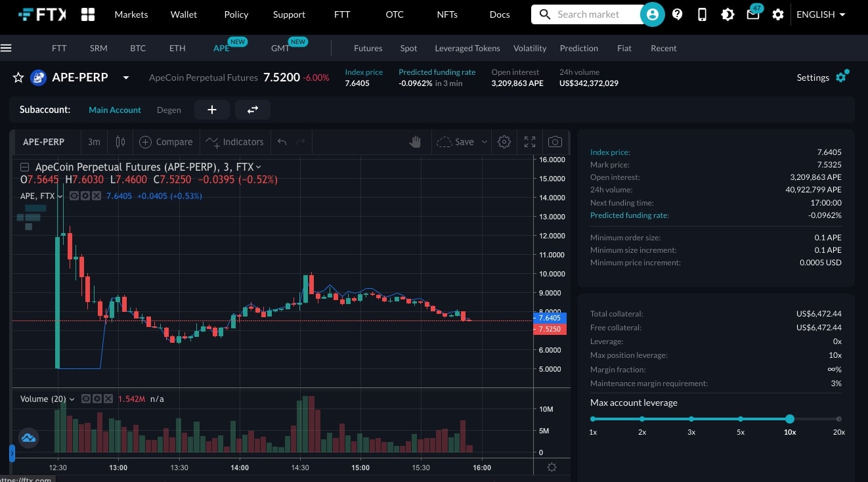
Task: Open settings gear of APE, FTX series
Action: click(x=85, y=196)
